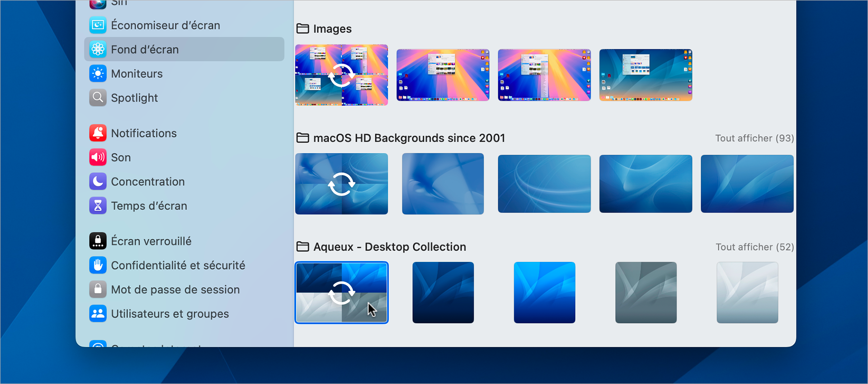
Task: Open Écran verrouillé lock icon
Action: tap(98, 241)
